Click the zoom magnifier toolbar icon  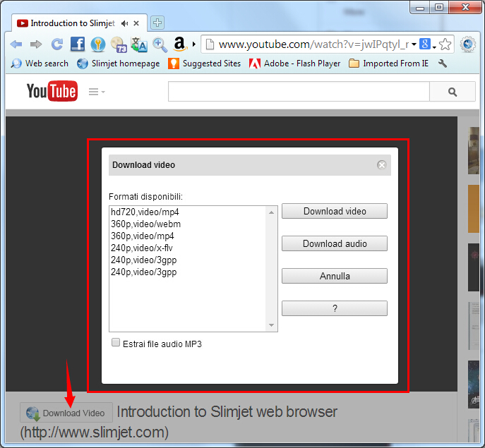160,45
